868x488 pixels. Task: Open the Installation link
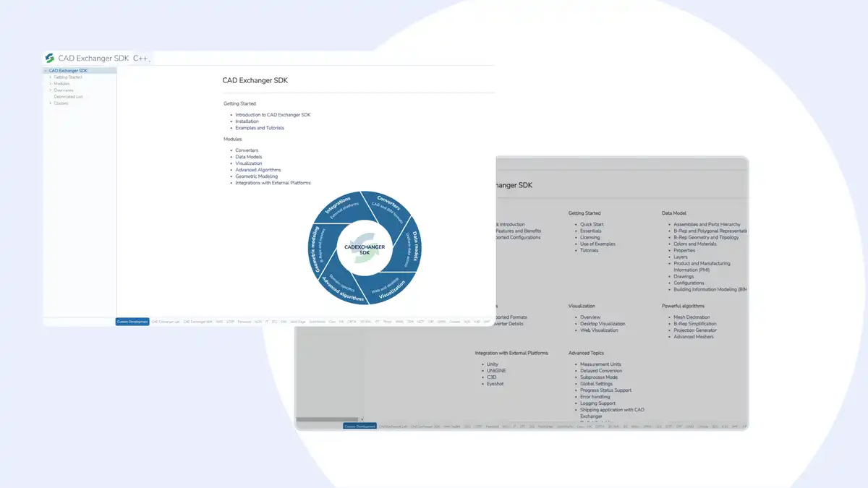[x=247, y=121]
